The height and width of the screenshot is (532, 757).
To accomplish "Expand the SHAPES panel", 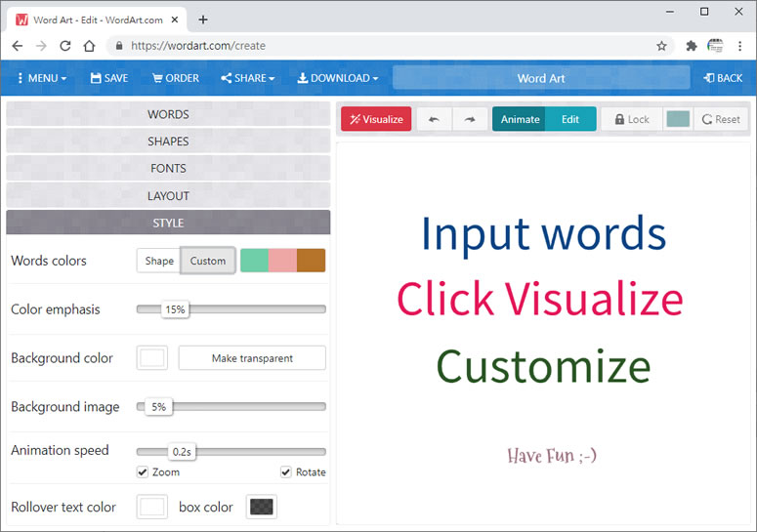I will click(168, 142).
